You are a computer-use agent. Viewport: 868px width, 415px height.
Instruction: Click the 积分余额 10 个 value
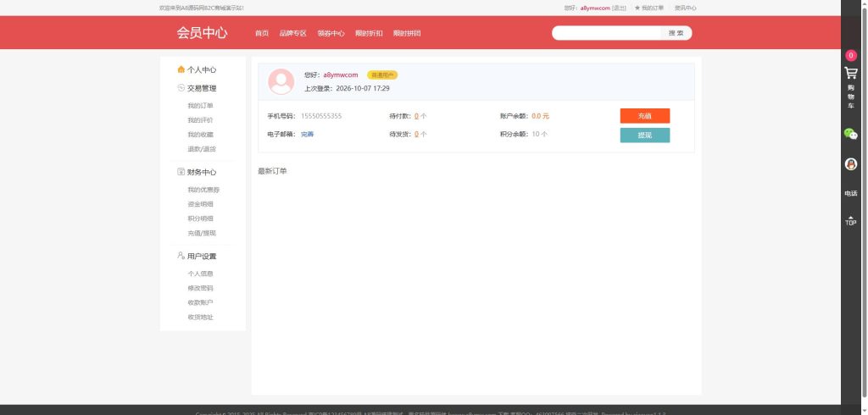[x=540, y=134]
